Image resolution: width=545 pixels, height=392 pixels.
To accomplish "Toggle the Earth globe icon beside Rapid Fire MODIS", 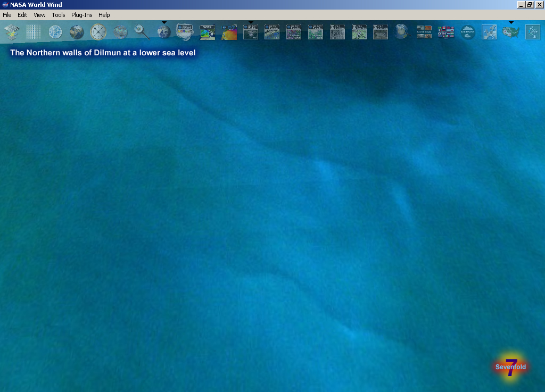I will coord(164,32).
